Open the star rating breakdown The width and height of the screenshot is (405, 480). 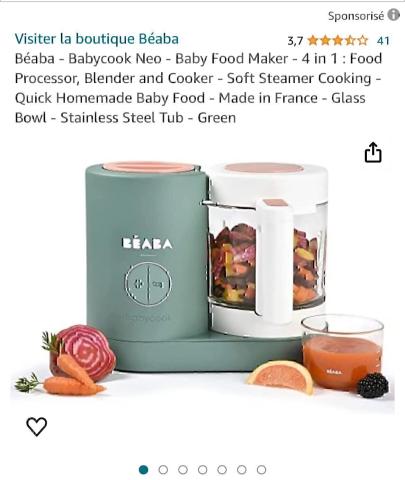pos(338,41)
